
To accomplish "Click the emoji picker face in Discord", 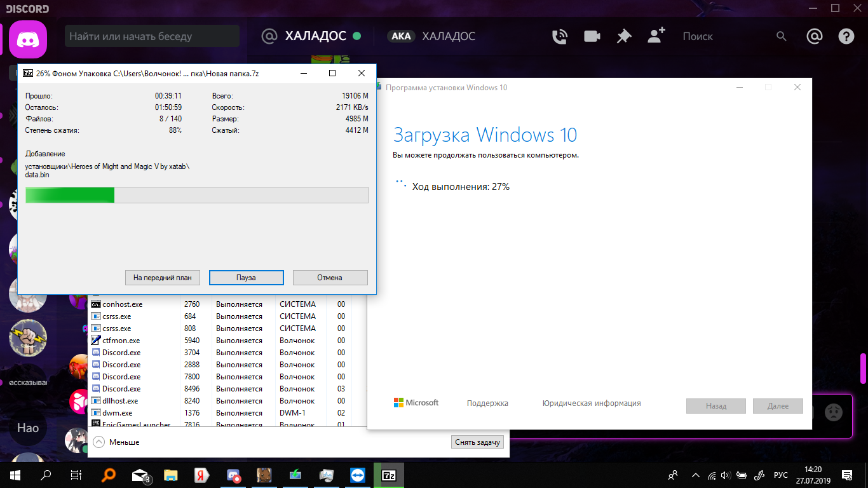I will [834, 412].
